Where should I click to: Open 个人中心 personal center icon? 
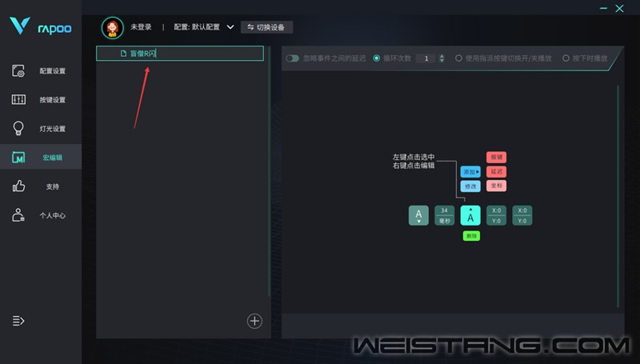click(18, 215)
